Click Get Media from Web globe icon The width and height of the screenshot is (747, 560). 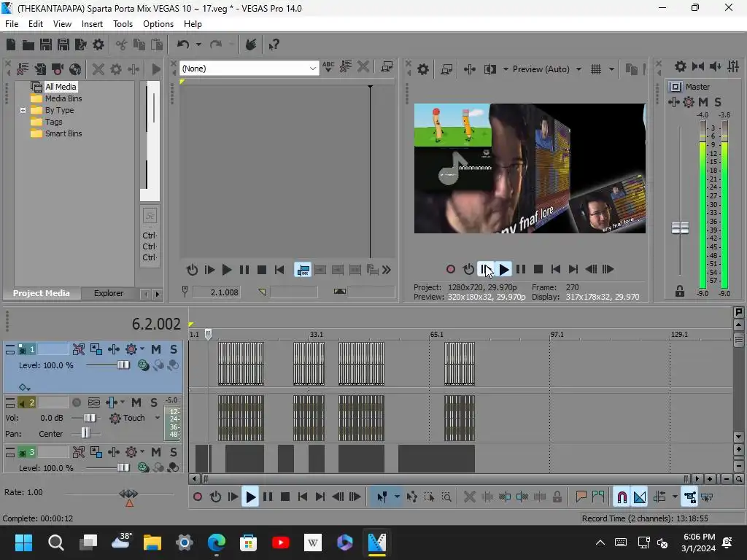(75, 69)
